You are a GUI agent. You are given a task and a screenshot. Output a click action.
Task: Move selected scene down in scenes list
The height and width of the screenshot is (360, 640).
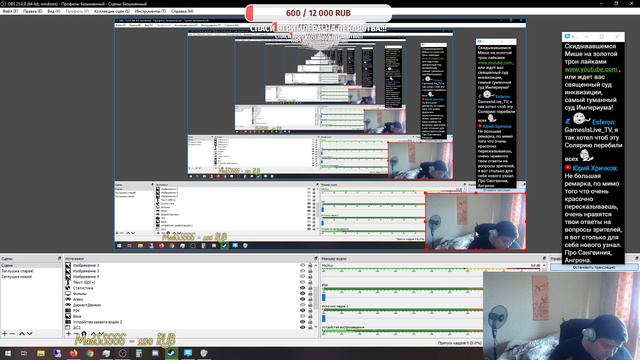pyautogui.click(x=29, y=334)
